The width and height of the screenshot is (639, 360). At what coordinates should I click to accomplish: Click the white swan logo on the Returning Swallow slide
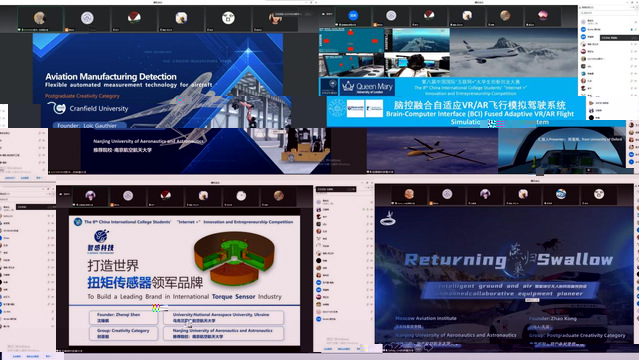click(388, 219)
